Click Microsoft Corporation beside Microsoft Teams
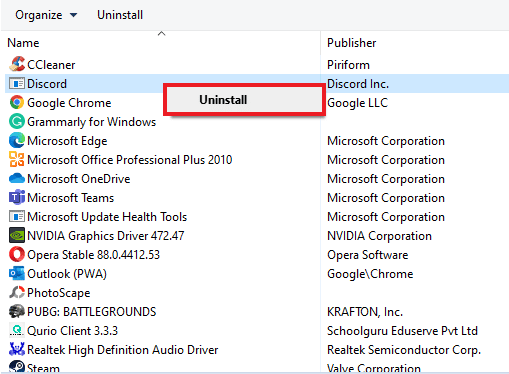Screen dimensions: 509x374 (x=386, y=198)
